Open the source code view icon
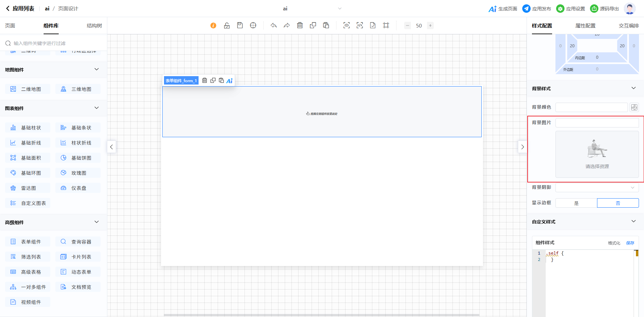Viewport: 644px width, 317px height. click(x=360, y=25)
